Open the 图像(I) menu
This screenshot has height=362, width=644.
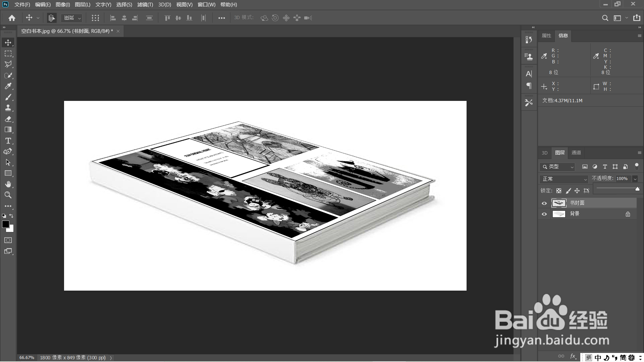point(63,5)
